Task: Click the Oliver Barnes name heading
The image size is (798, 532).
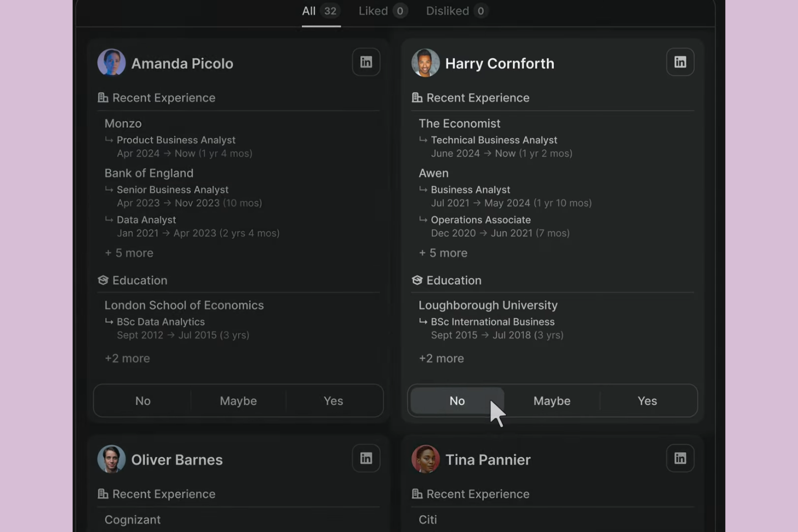Action: 177,460
